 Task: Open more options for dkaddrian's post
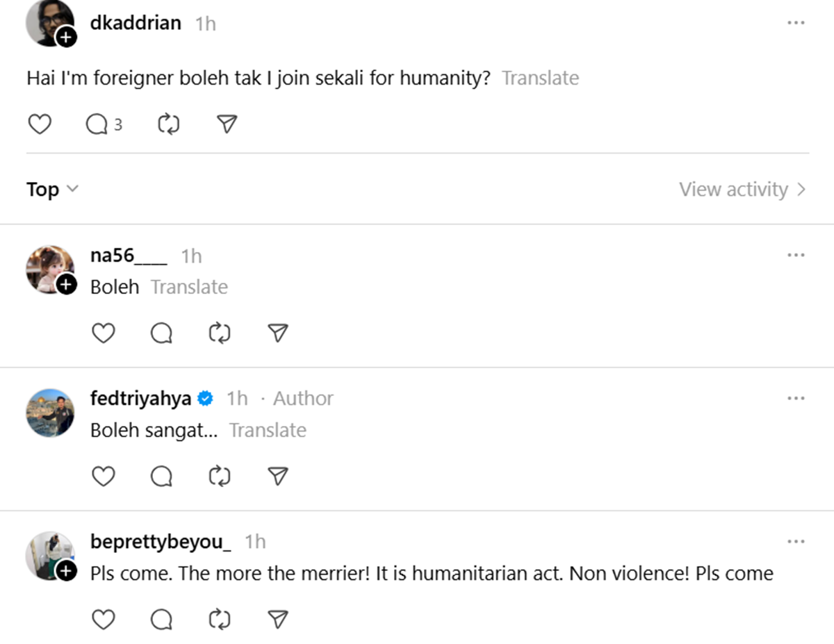pos(796,23)
